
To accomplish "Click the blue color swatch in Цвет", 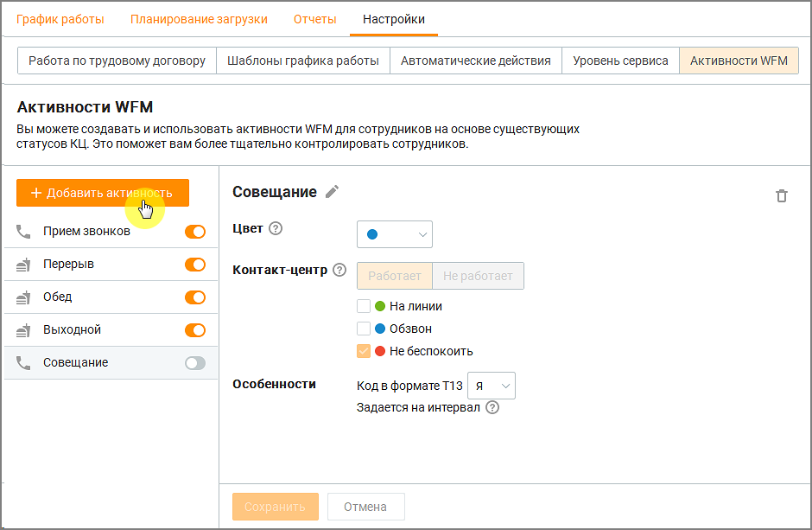I will pos(371,234).
